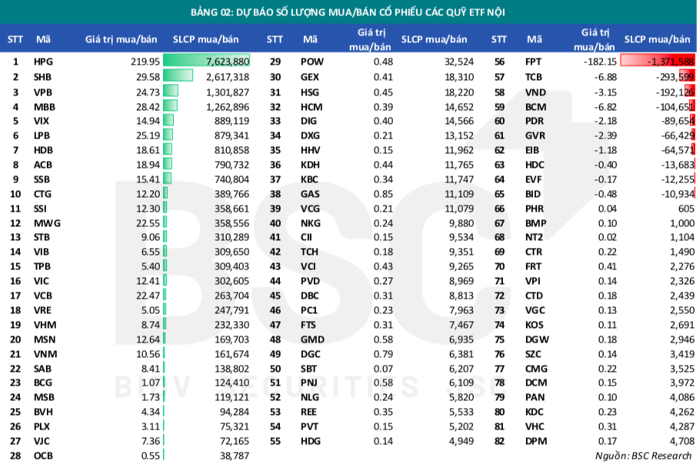Select the HPG ticker cell
700x468 pixels.
(x=43, y=61)
